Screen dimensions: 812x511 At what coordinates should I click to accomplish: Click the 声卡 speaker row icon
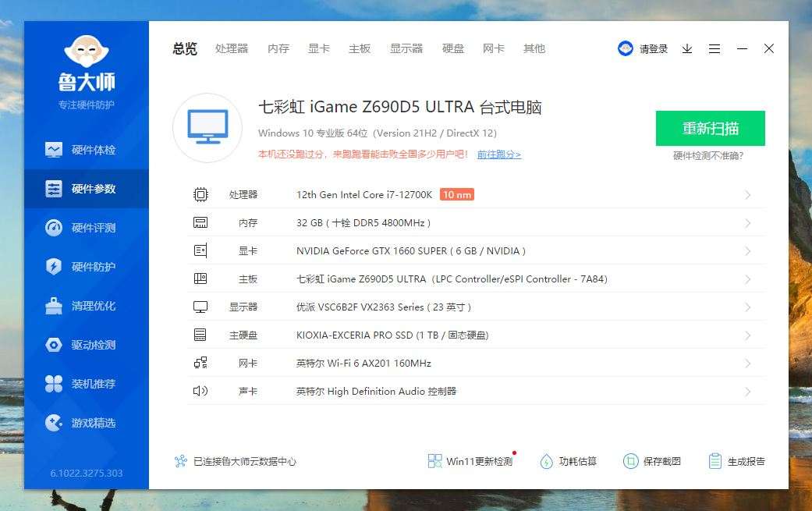point(200,391)
